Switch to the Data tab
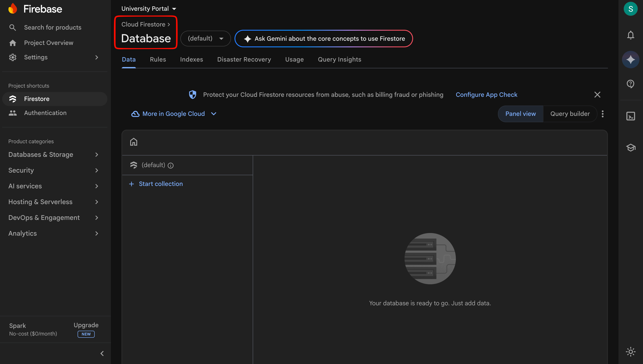Screen dimensions: 643x364 (x=129, y=60)
